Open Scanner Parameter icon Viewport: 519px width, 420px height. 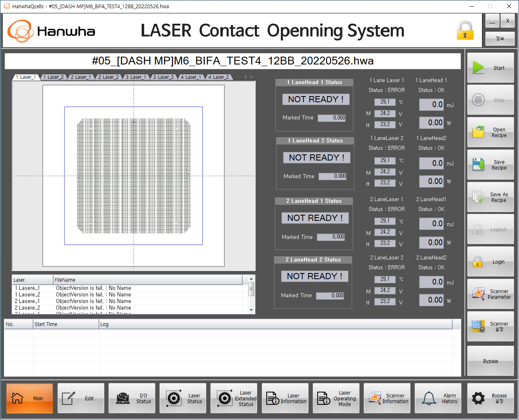478,294
